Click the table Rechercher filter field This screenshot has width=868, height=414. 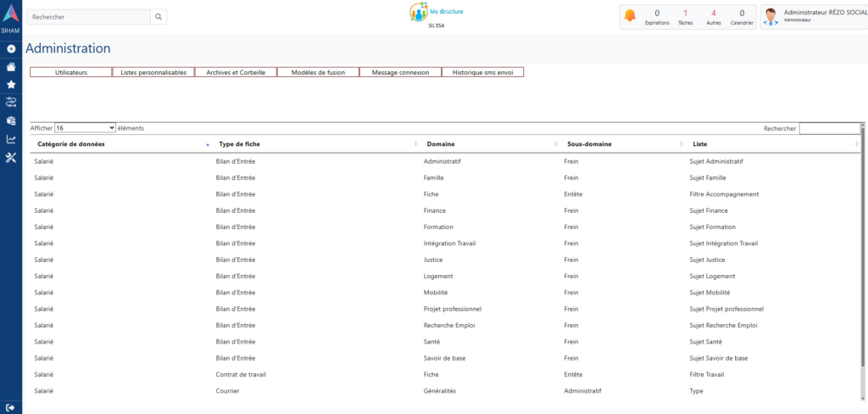click(829, 128)
